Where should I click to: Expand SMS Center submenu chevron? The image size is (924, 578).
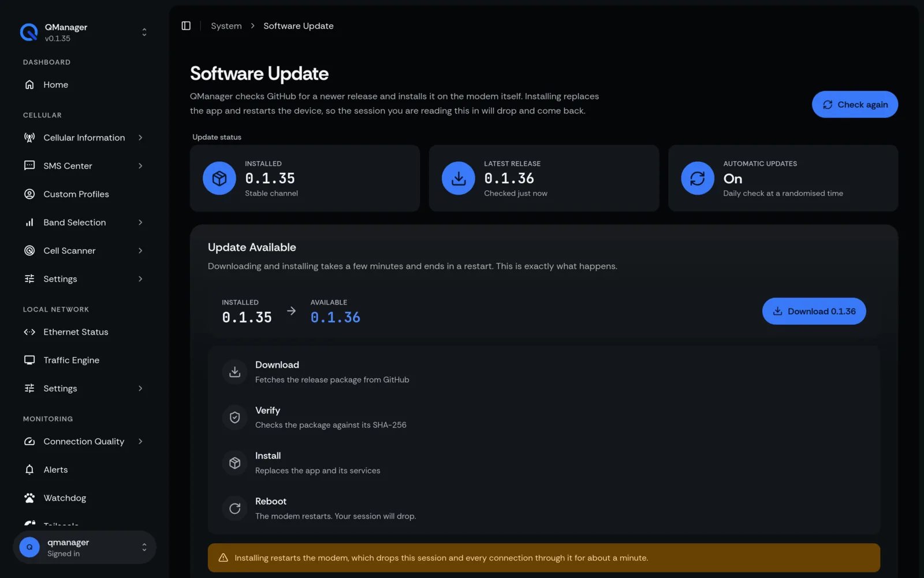pyautogui.click(x=140, y=166)
